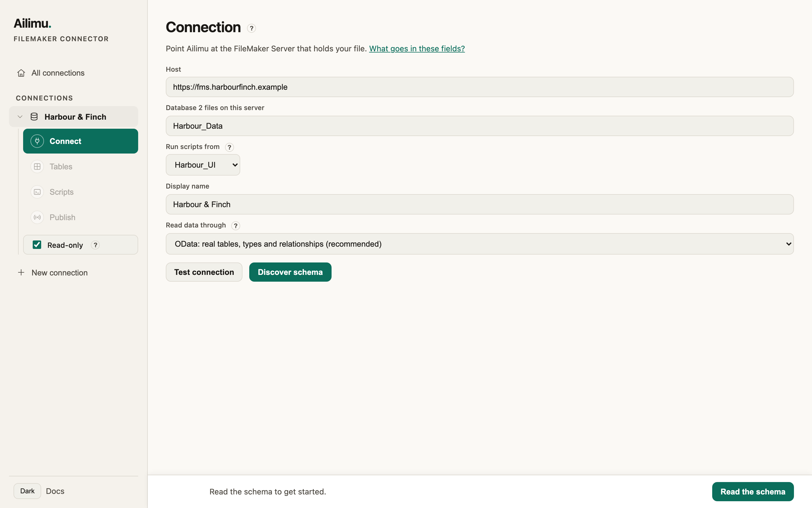Click the grid icon beside Tables
This screenshot has height=508, width=812.
(x=37, y=167)
